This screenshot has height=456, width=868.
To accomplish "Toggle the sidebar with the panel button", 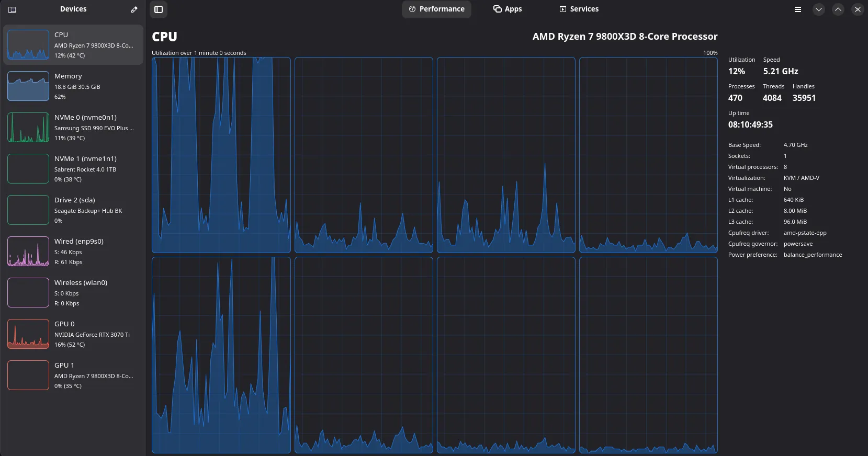I will coord(159,9).
